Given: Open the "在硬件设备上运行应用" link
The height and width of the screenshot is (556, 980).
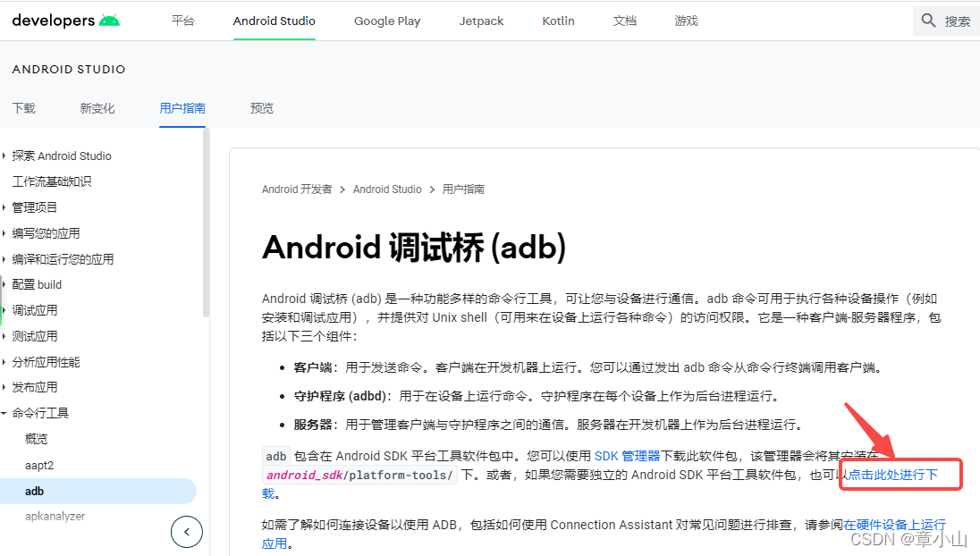Looking at the screenshot, I should [x=894, y=527].
